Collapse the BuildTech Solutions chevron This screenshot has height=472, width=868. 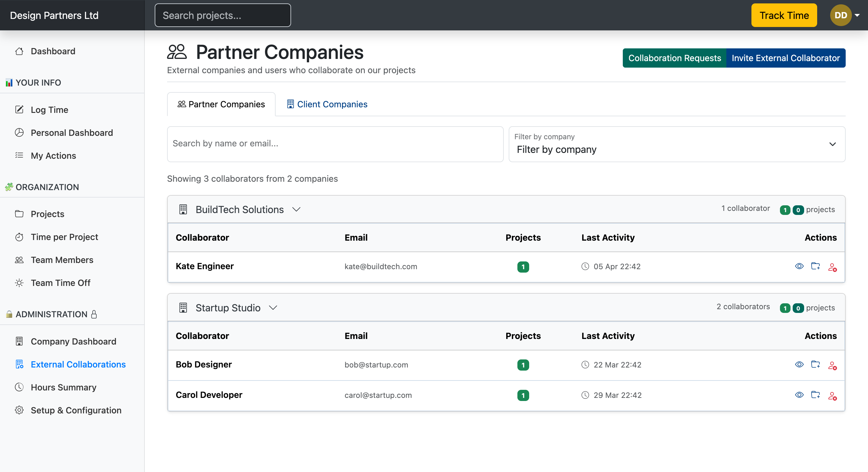coord(296,209)
